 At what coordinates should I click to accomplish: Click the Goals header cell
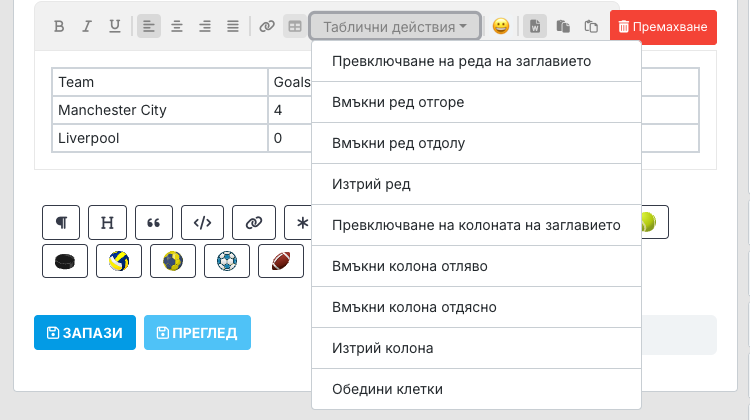pos(290,82)
